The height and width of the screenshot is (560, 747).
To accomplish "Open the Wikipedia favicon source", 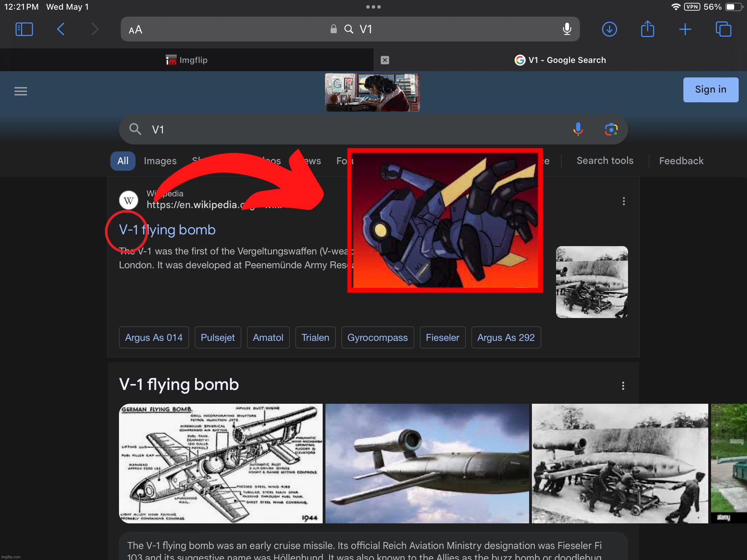I will [x=129, y=200].
